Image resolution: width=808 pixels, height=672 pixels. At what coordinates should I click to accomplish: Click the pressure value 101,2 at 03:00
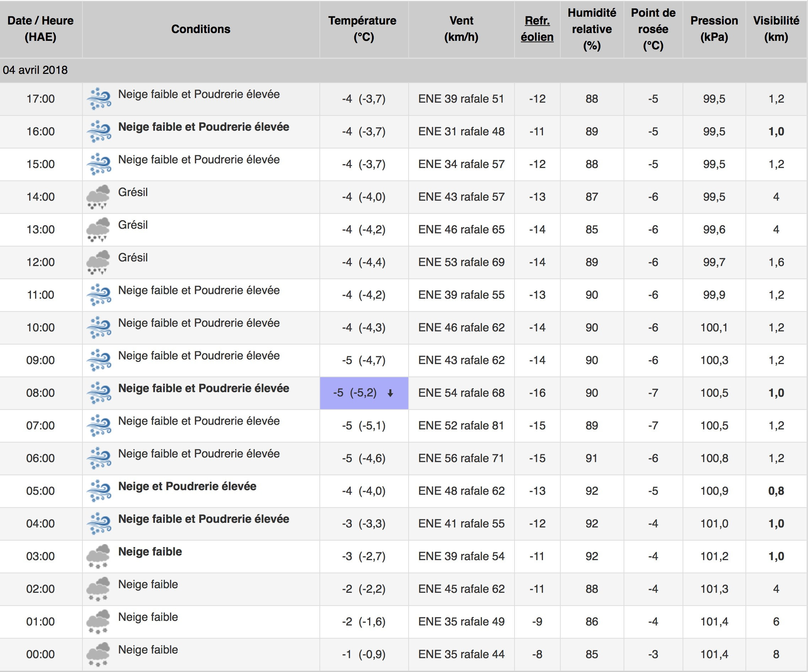click(714, 557)
